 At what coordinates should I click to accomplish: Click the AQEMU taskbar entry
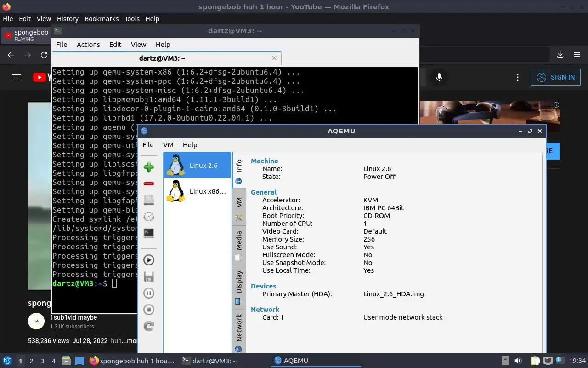pos(316,361)
